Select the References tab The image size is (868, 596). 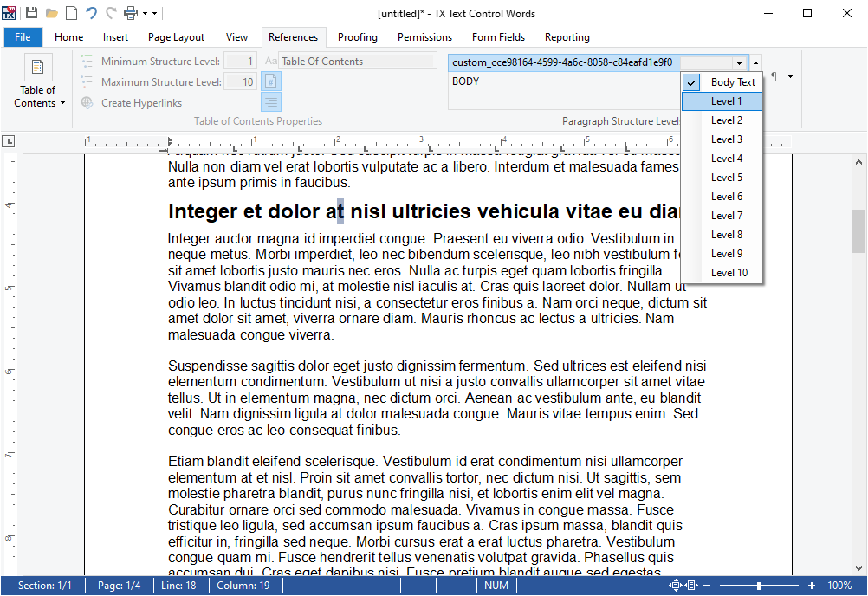pos(293,37)
